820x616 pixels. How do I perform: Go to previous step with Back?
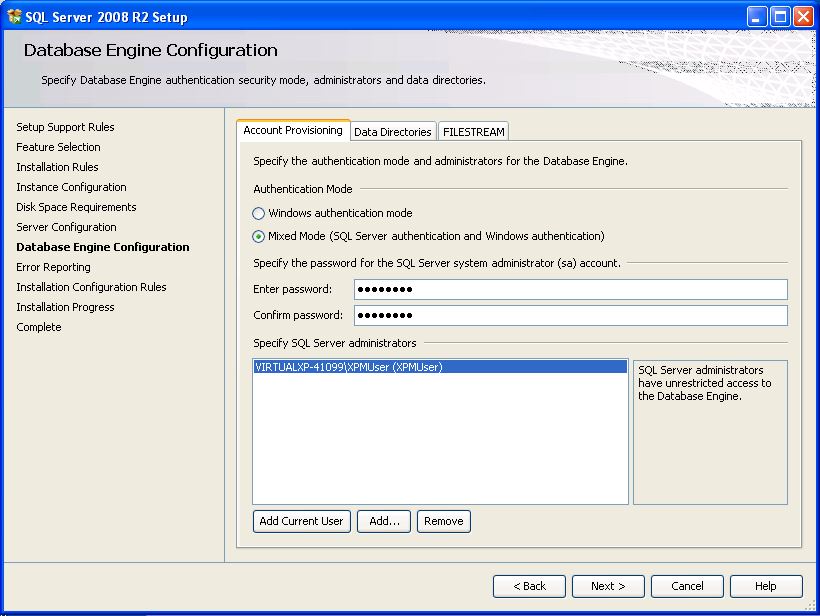click(x=529, y=586)
